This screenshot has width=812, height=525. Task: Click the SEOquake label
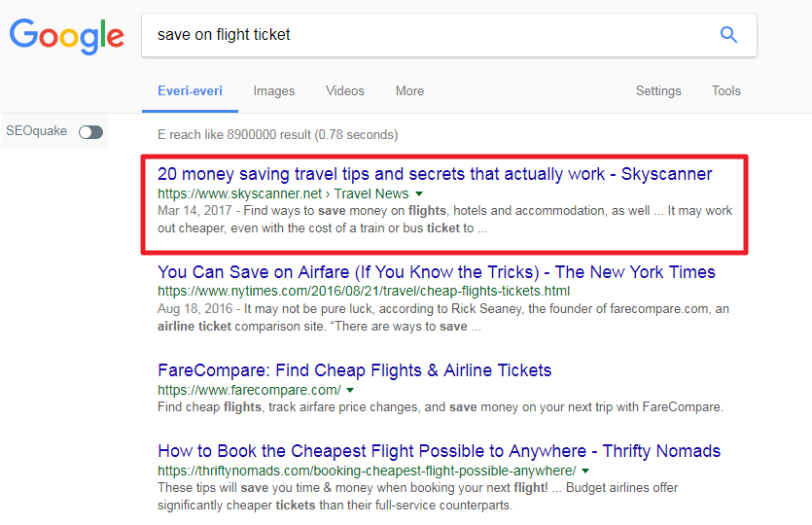pyautogui.click(x=36, y=131)
